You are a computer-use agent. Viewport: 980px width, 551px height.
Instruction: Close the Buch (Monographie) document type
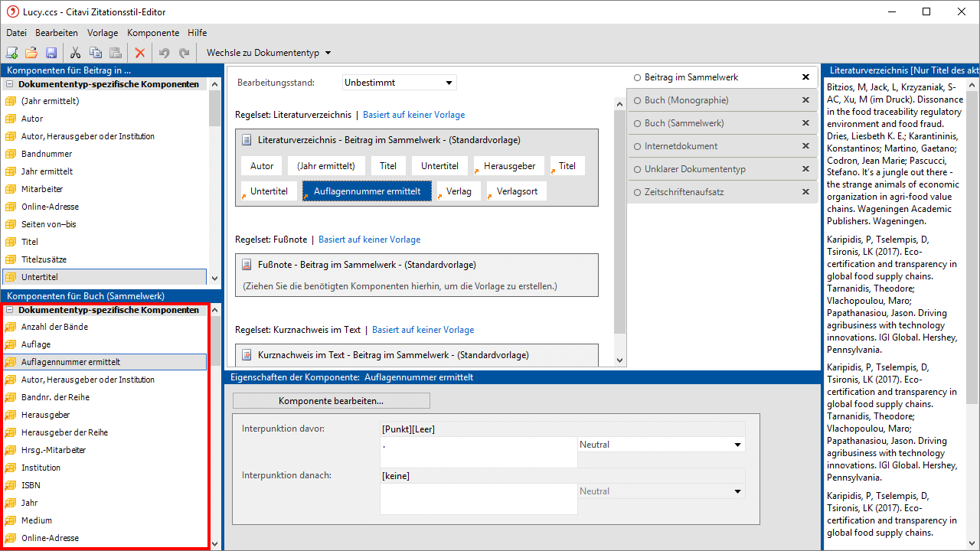[805, 100]
